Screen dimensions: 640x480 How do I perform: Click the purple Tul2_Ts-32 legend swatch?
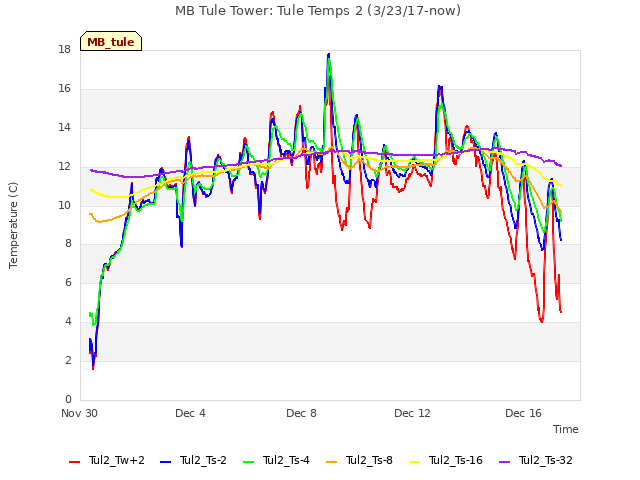505,462
